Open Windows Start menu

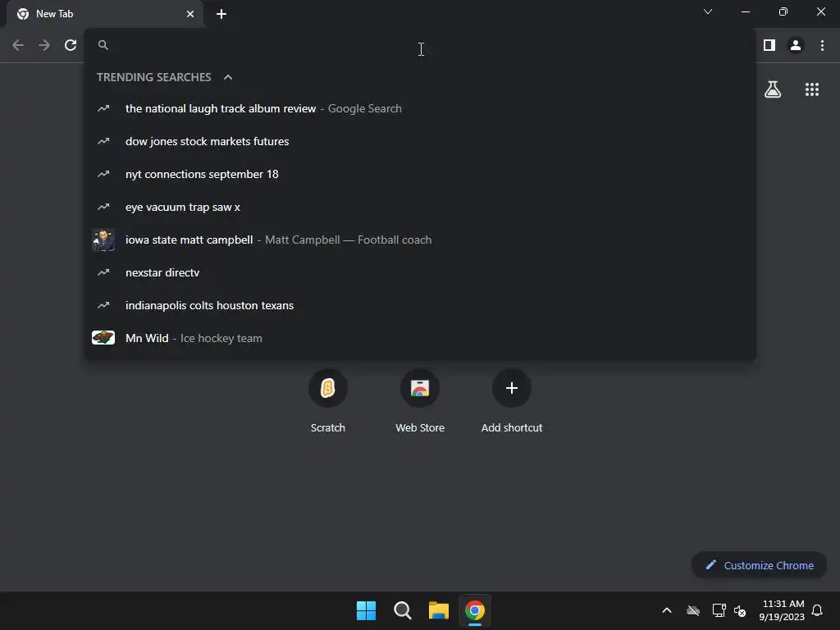click(x=367, y=610)
